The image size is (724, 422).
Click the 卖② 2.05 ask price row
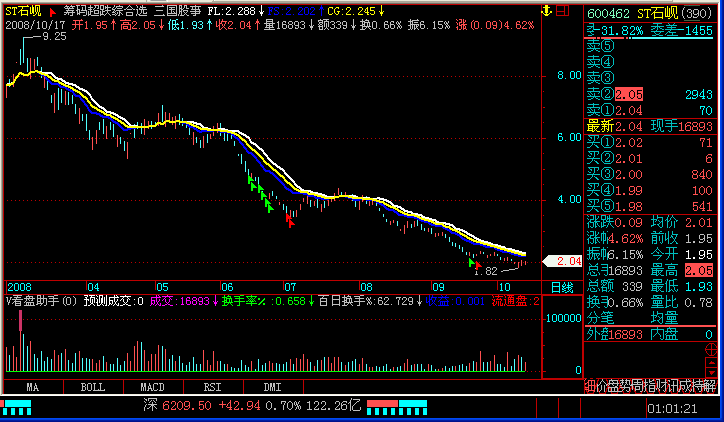coord(650,94)
